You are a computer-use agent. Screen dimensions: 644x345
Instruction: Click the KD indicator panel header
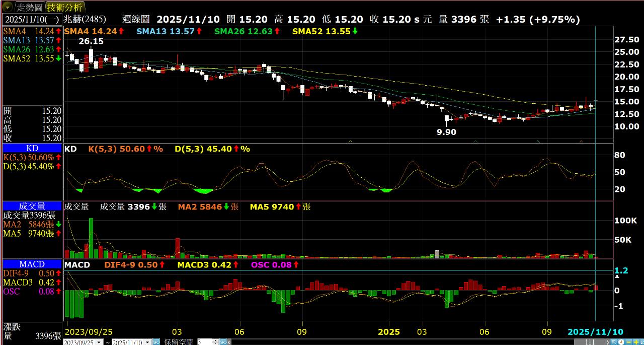click(x=32, y=148)
